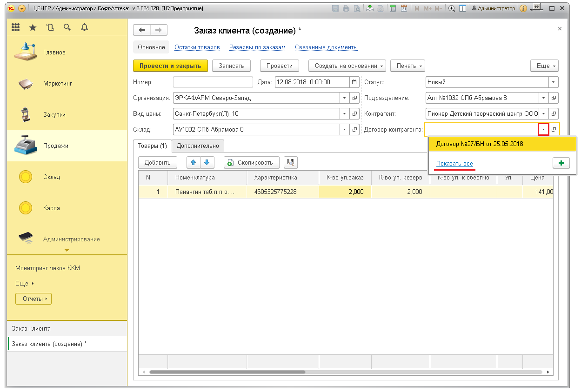Click the search magnifier icon
The image size is (581, 392).
tap(67, 27)
